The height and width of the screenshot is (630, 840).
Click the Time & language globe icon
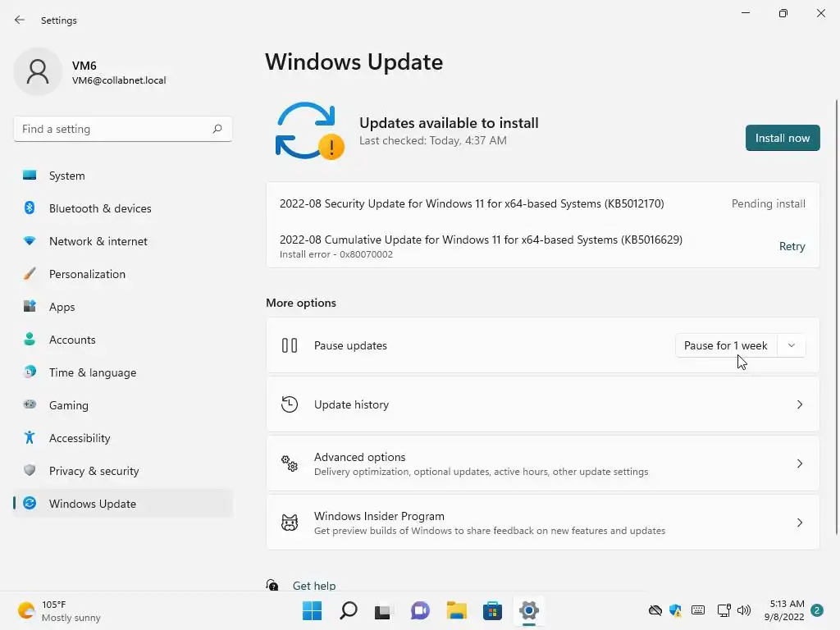coord(30,372)
